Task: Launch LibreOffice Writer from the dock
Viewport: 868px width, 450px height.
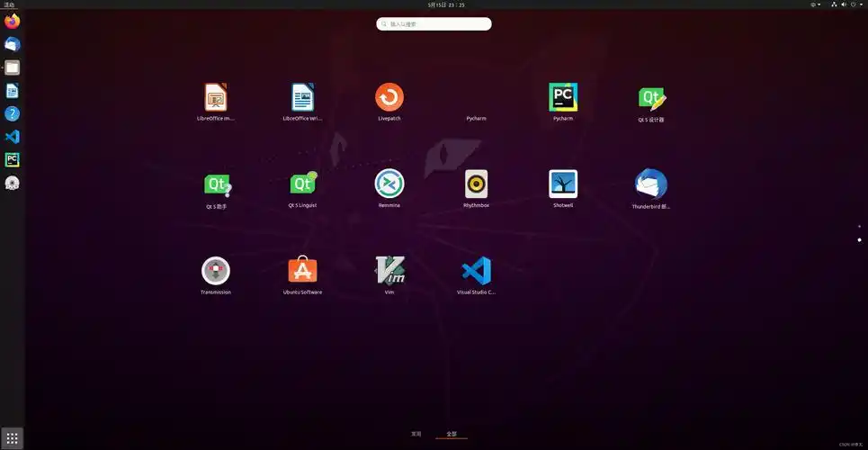Action: 13,90
